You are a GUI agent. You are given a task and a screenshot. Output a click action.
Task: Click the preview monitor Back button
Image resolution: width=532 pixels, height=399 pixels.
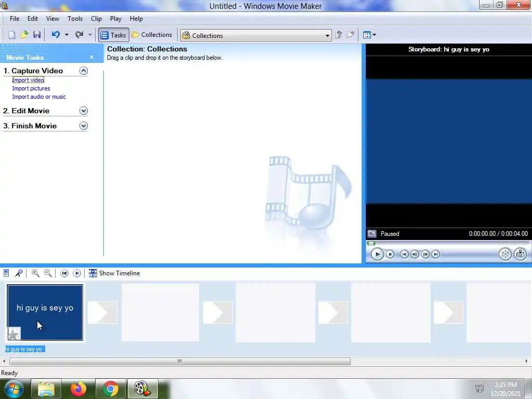404,254
